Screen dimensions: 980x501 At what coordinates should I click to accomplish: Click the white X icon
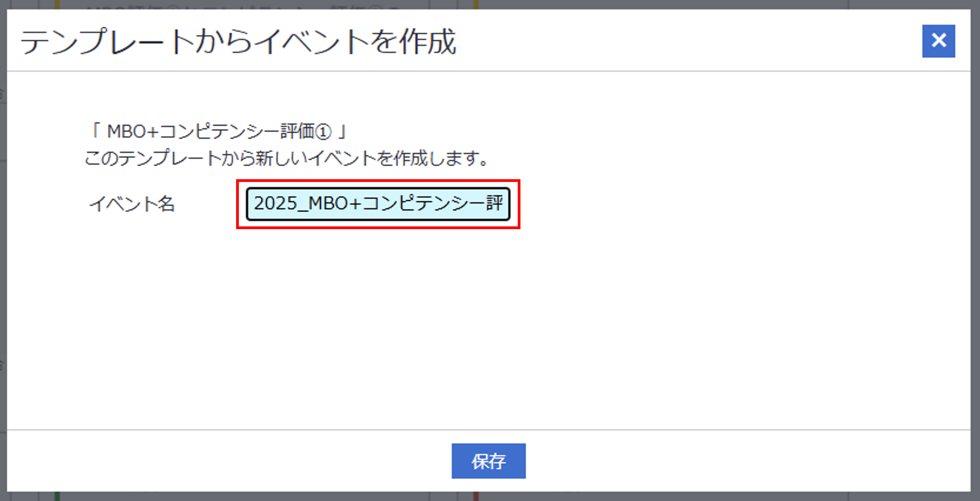(939, 40)
